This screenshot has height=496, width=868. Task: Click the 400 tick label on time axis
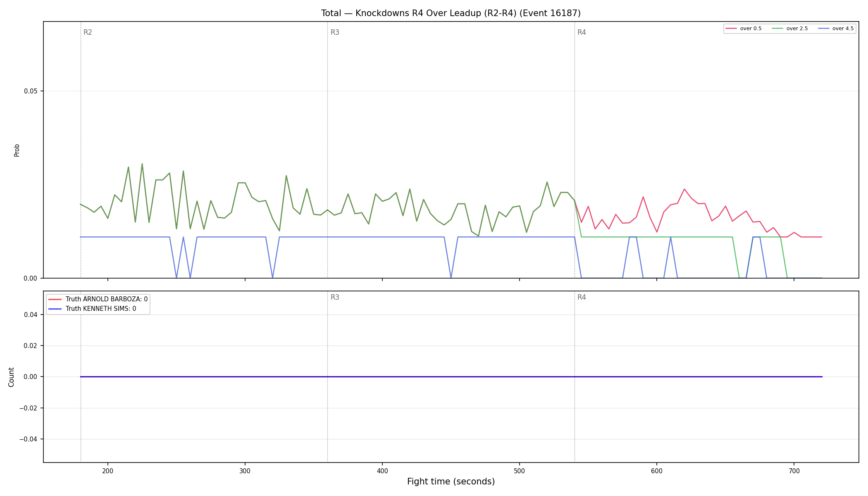382,471
